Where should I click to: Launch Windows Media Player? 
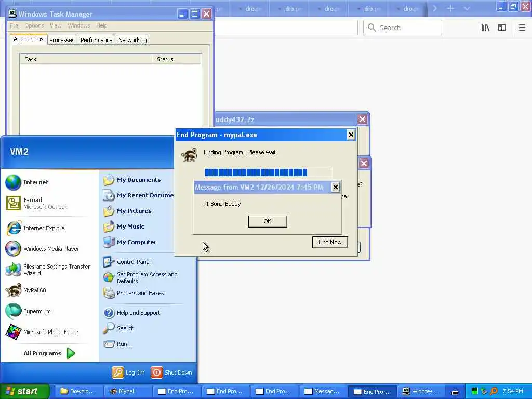point(43,249)
